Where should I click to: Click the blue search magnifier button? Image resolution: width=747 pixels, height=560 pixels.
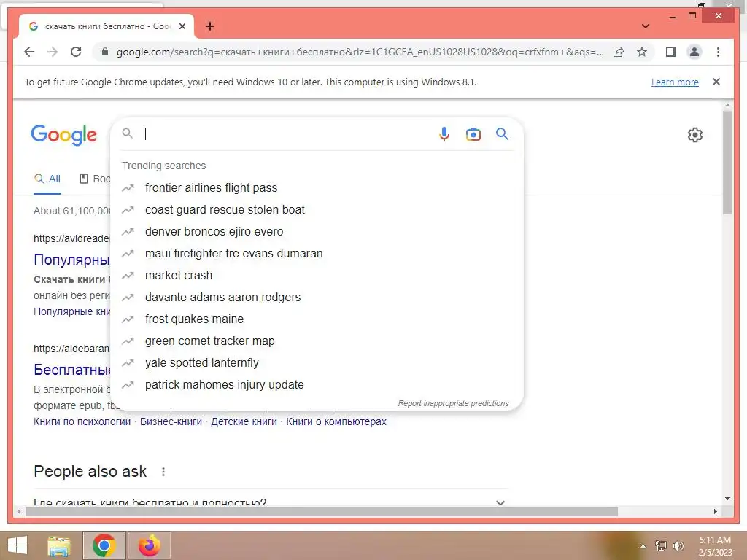point(502,134)
